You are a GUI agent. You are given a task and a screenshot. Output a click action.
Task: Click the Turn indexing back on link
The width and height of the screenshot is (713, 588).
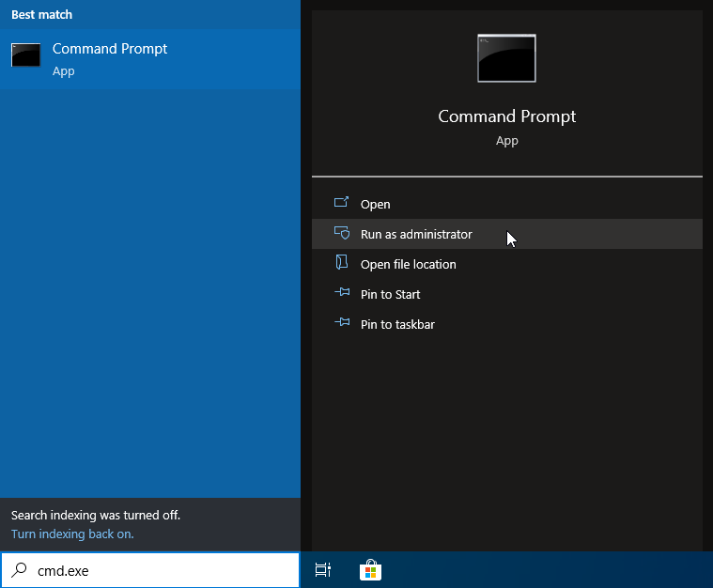(x=72, y=534)
